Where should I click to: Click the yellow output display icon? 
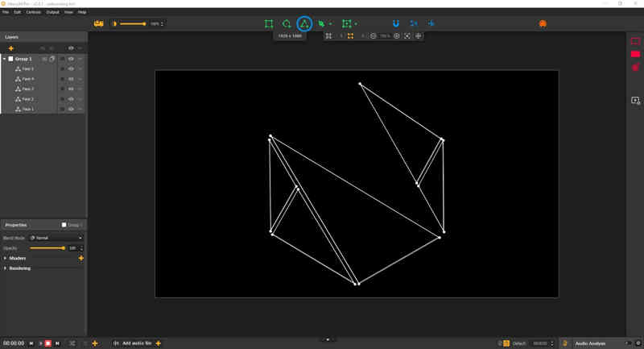click(x=98, y=23)
